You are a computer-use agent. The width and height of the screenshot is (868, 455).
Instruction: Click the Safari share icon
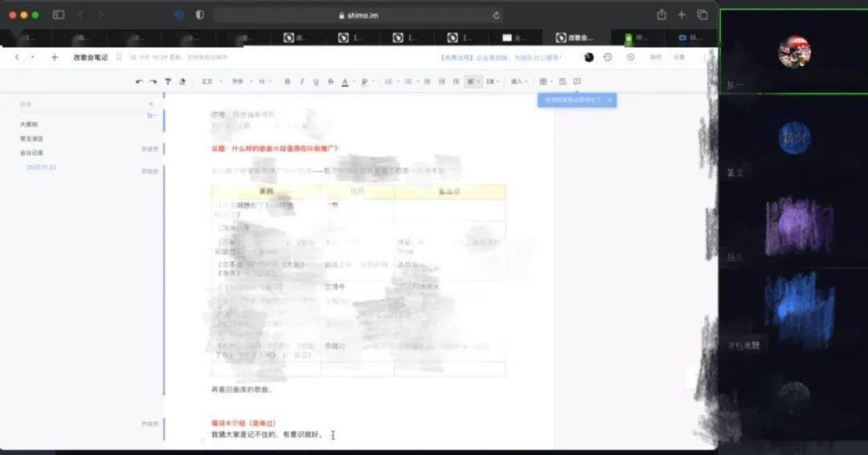click(x=661, y=14)
